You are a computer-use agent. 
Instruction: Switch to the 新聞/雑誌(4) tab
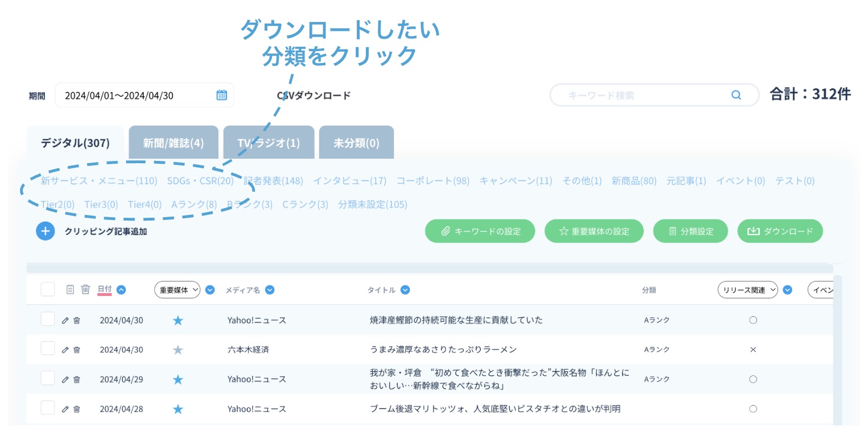(173, 143)
